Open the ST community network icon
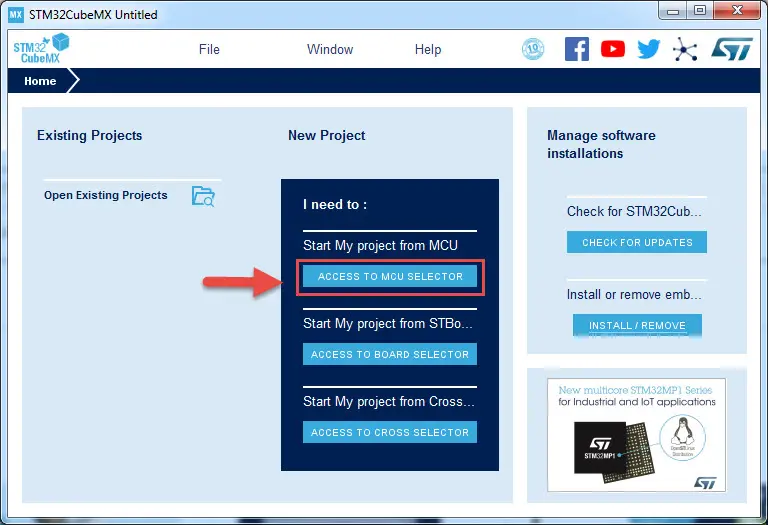This screenshot has width=768, height=525. coord(685,49)
